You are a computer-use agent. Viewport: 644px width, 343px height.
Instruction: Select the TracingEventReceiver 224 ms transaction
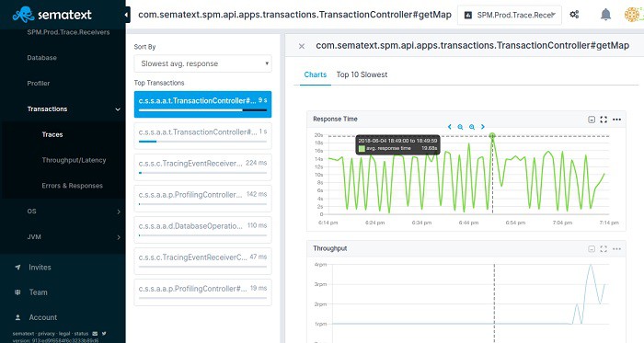tap(203, 166)
